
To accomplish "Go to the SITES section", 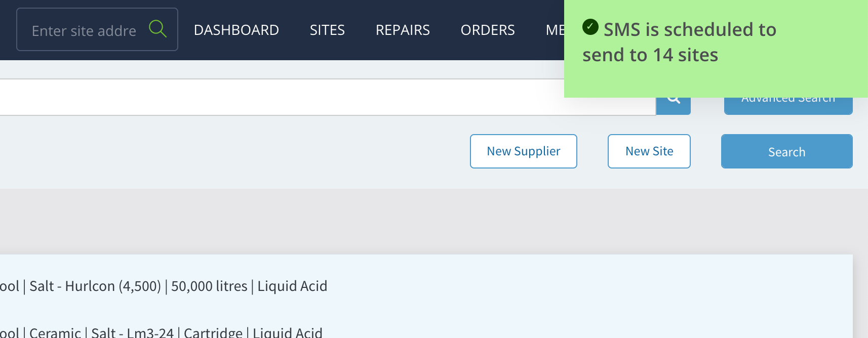I will pyautogui.click(x=327, y=30).
